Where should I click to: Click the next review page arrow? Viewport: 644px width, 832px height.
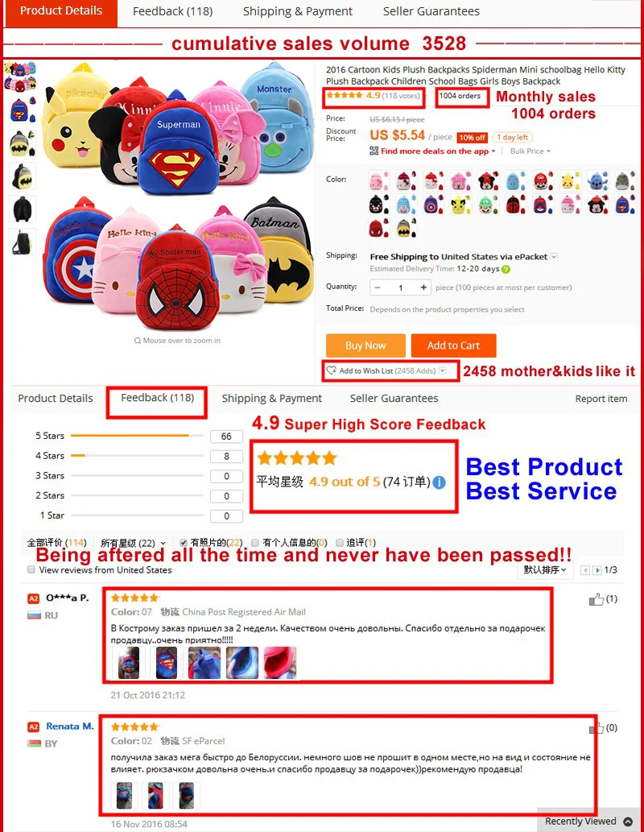coord(597,570)
